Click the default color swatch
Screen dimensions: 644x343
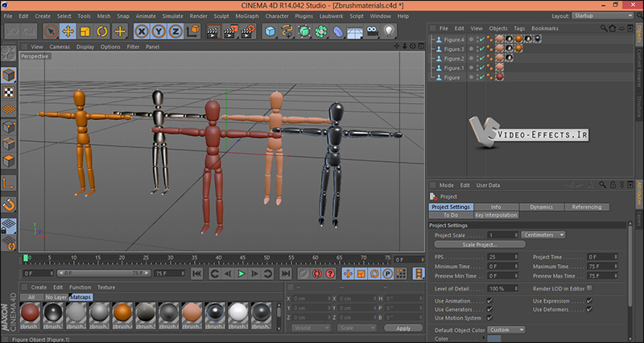(494, 339)
